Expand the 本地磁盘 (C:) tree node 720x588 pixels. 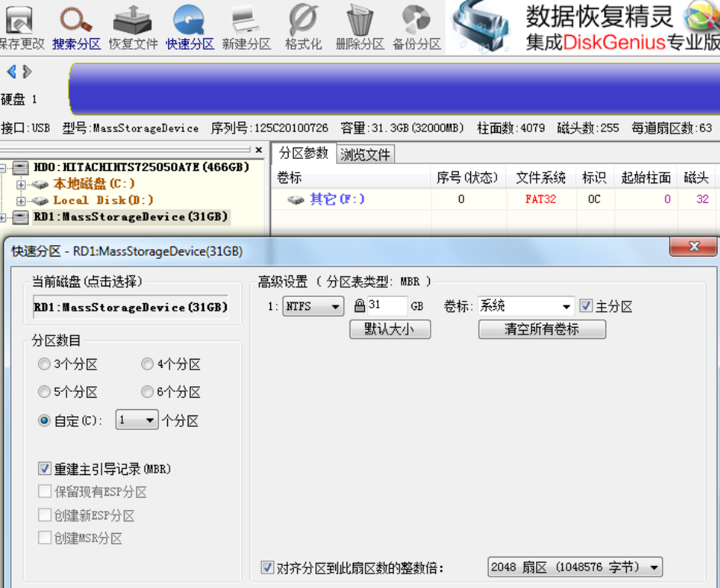click(21, 185)
